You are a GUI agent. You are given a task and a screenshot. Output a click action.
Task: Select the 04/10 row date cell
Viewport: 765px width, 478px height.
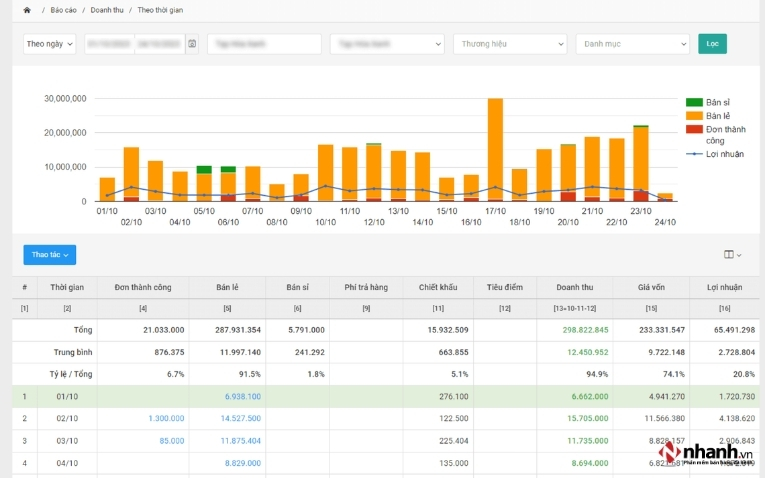click(67, 463)
